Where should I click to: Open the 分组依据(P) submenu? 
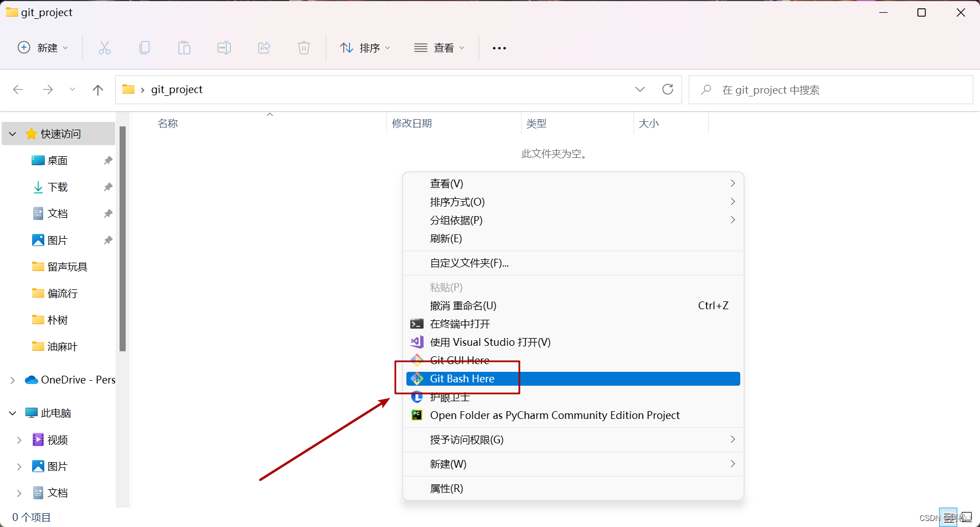tap(573, 220)
